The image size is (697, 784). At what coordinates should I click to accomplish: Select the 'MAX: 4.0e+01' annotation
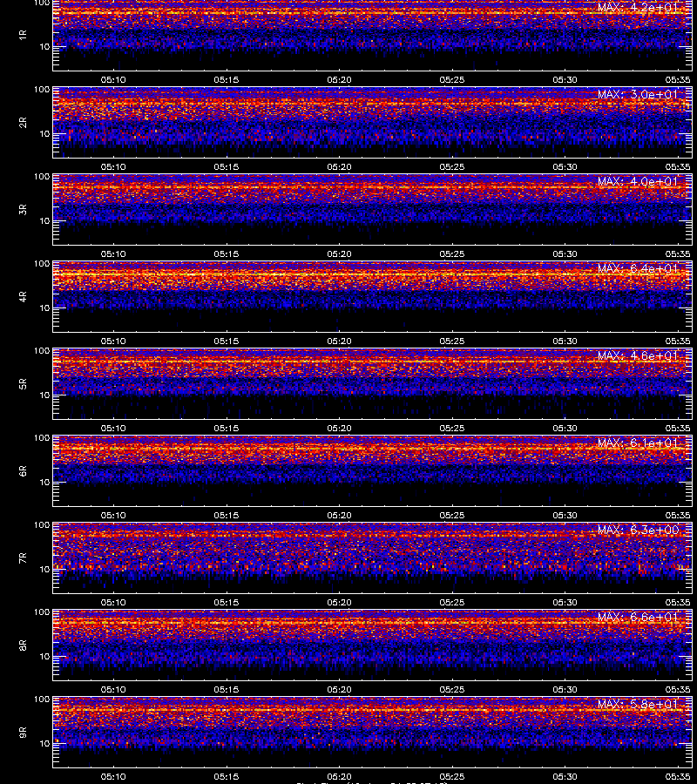point(638,181)
